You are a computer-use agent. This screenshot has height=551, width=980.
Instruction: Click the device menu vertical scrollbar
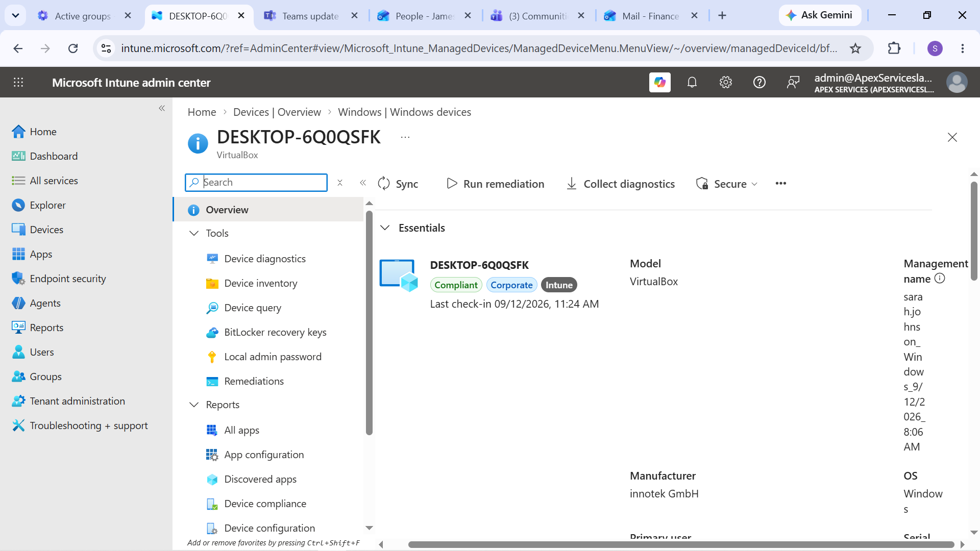370,322
